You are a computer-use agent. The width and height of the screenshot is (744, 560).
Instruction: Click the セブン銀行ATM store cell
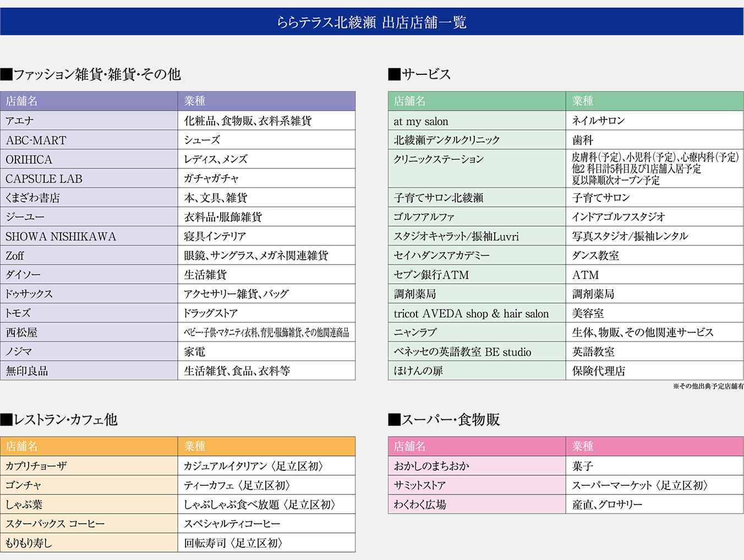coord(477,274)
